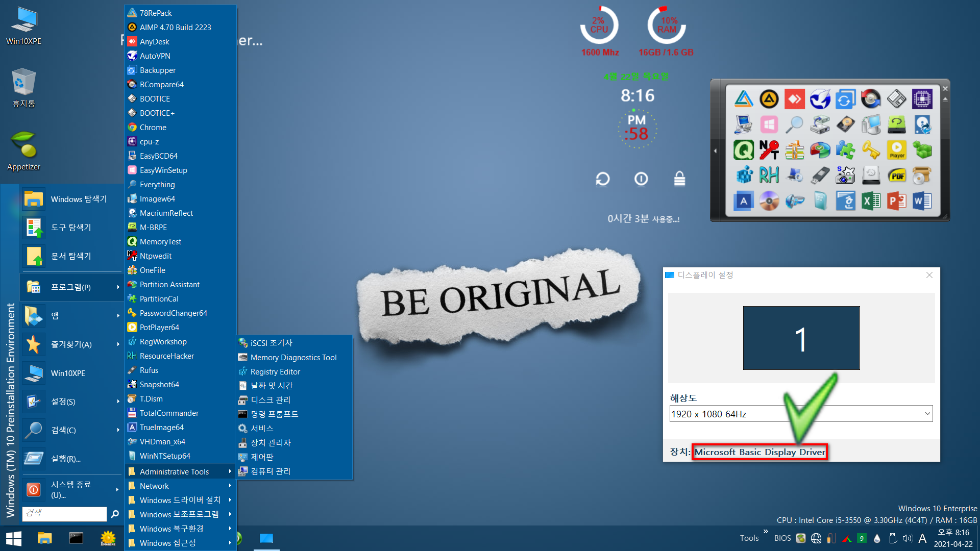The image size is (980, 551).
Task: Click the power widget icon on desktop
Action: [641, 179]
